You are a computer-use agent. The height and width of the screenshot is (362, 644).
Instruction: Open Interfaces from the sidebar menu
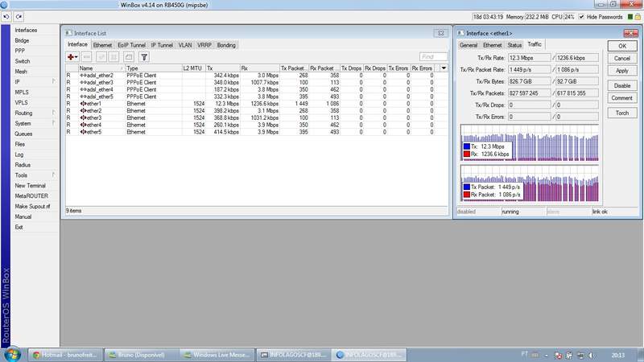coord(26,31)
